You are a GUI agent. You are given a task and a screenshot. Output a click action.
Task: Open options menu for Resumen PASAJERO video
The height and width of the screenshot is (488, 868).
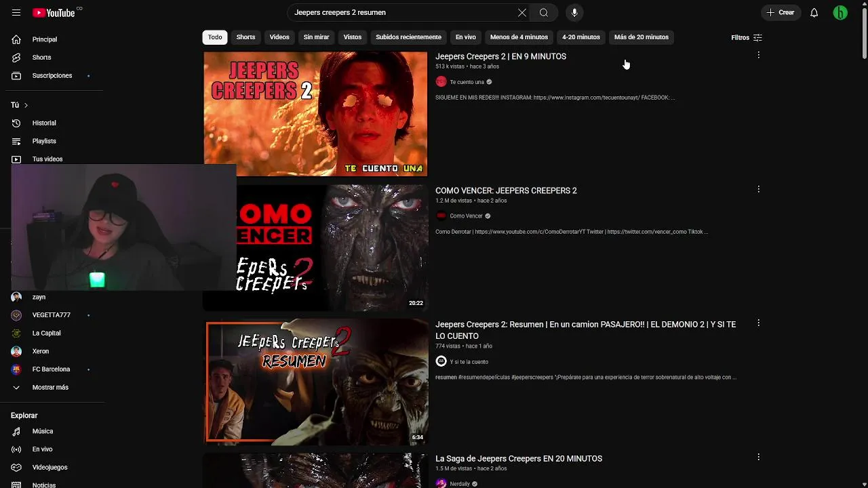(758, 323)
